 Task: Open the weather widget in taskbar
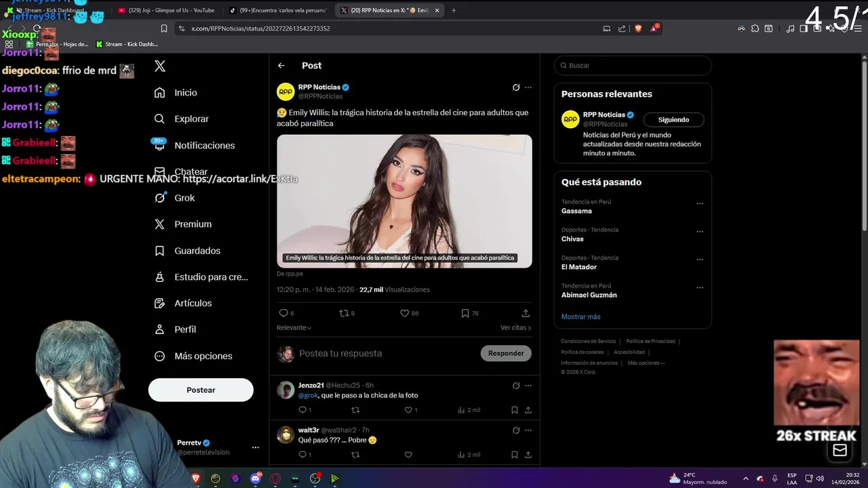(698, 479)
